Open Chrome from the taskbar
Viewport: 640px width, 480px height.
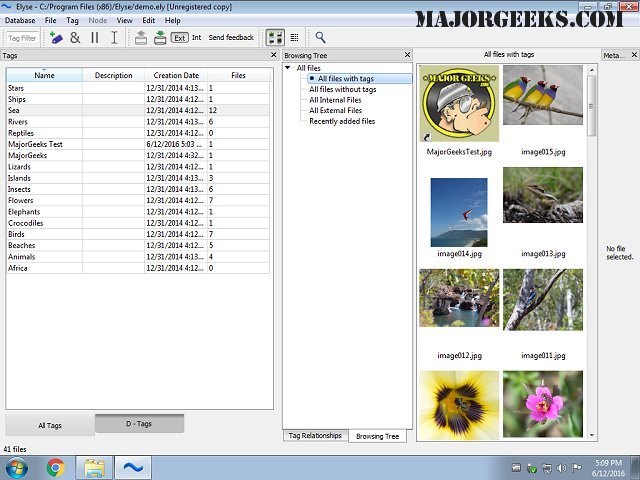coord(56,468)
